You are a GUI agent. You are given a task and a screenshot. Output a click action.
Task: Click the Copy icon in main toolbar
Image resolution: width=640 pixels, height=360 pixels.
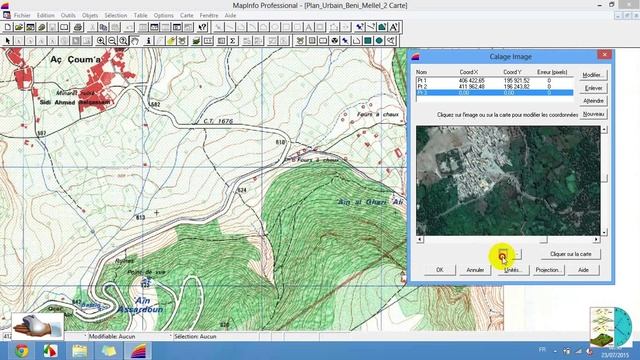104,27
